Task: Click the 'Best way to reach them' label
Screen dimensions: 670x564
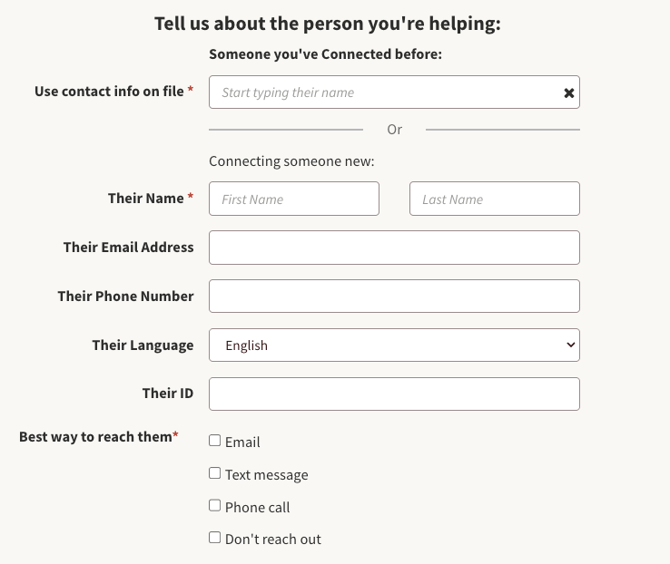Action: [96, 436]
